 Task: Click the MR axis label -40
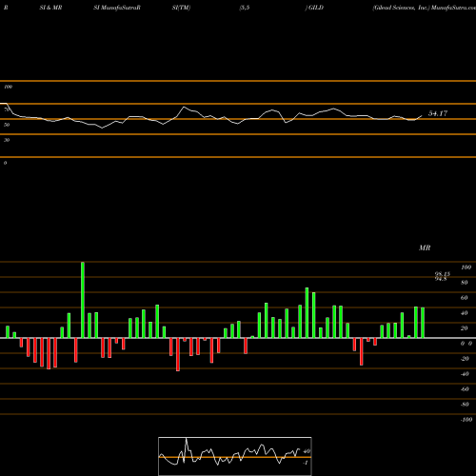tap(465, 374)
